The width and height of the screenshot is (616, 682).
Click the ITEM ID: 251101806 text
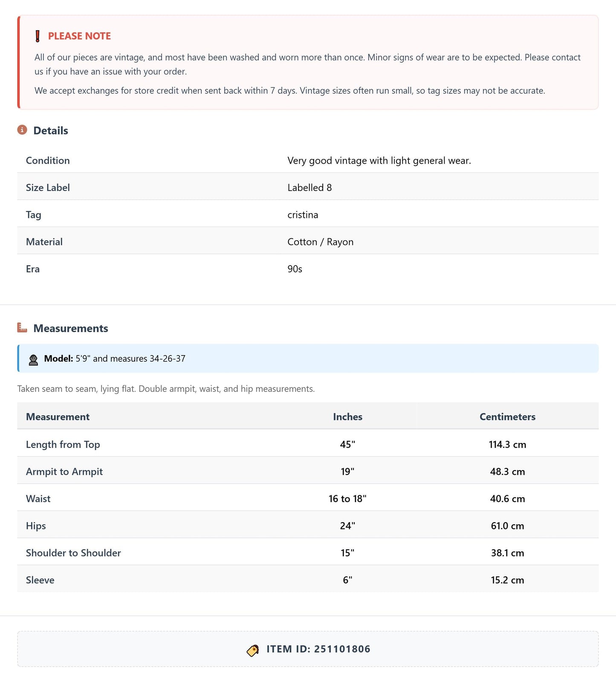[x=318, y=649]
